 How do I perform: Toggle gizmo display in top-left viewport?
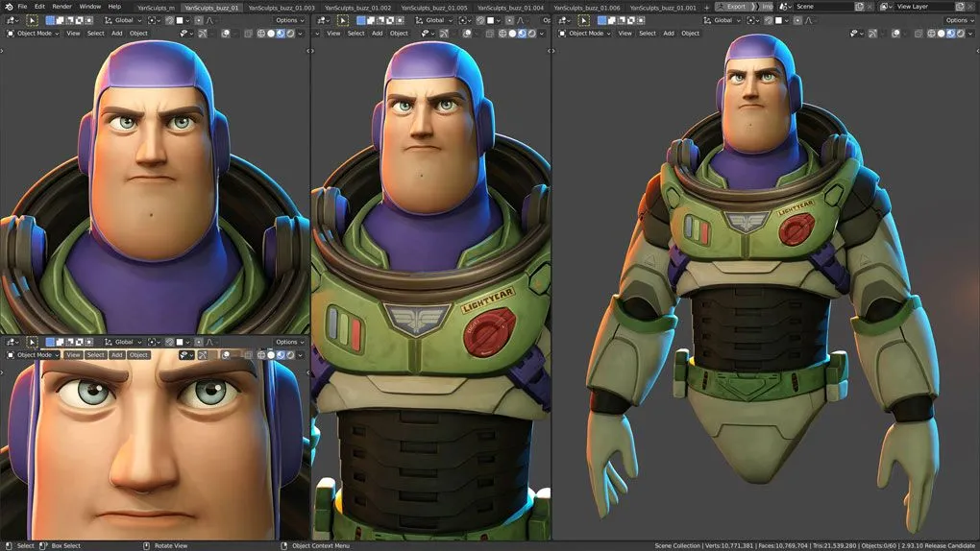tap(203, 33)
